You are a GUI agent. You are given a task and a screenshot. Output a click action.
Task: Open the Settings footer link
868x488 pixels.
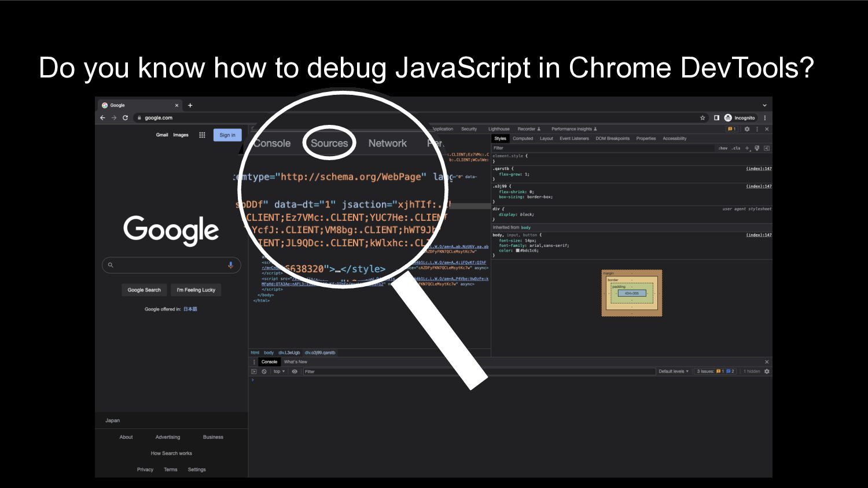click(x=197, y=469)
